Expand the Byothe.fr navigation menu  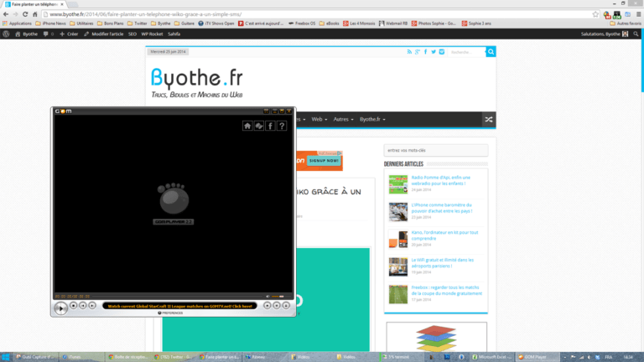click(x=371, y=120)
